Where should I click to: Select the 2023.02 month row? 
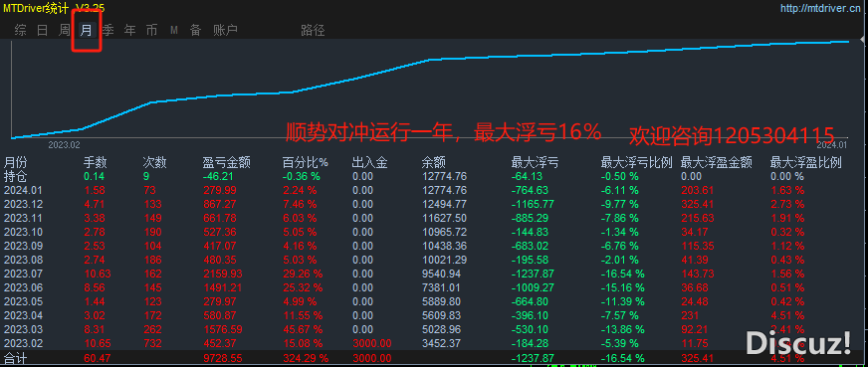click(434, 343)
